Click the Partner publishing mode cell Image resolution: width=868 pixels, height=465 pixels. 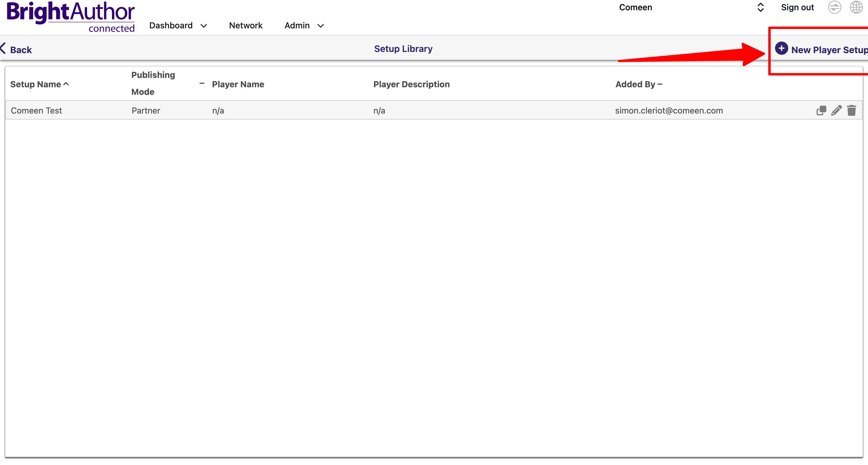click(146, 111)
